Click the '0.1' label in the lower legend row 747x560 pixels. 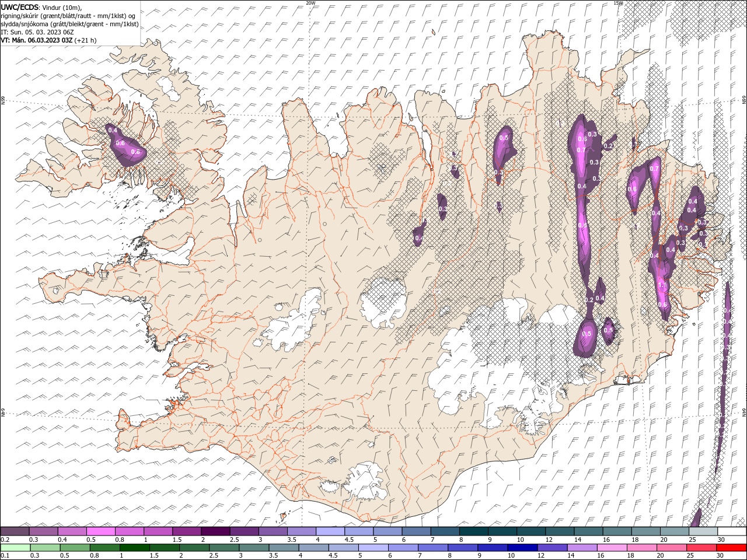(x=5, y=556)
